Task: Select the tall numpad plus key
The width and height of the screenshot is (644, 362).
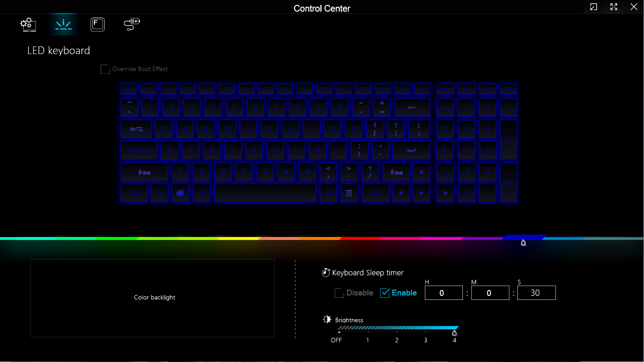Action: click(509, 139)
